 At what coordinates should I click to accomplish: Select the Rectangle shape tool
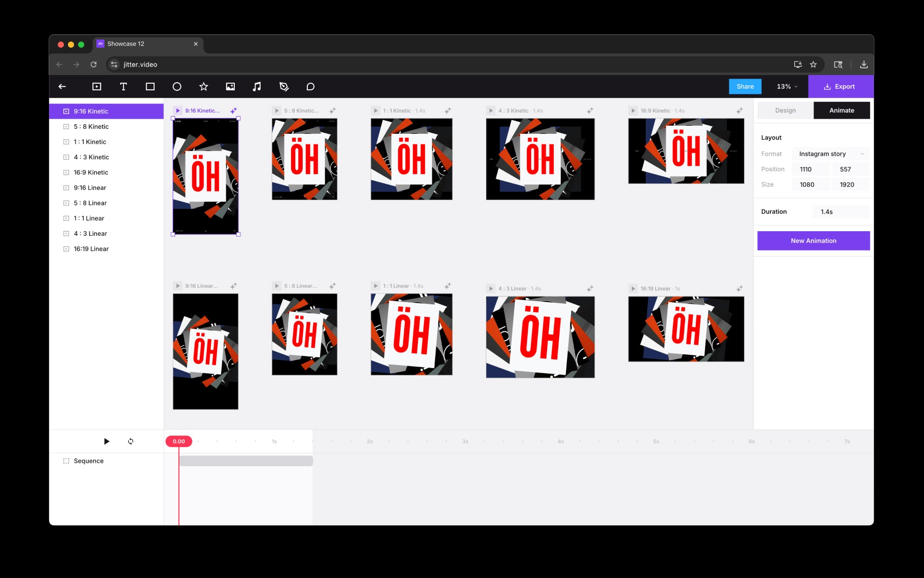click(150, 87)
